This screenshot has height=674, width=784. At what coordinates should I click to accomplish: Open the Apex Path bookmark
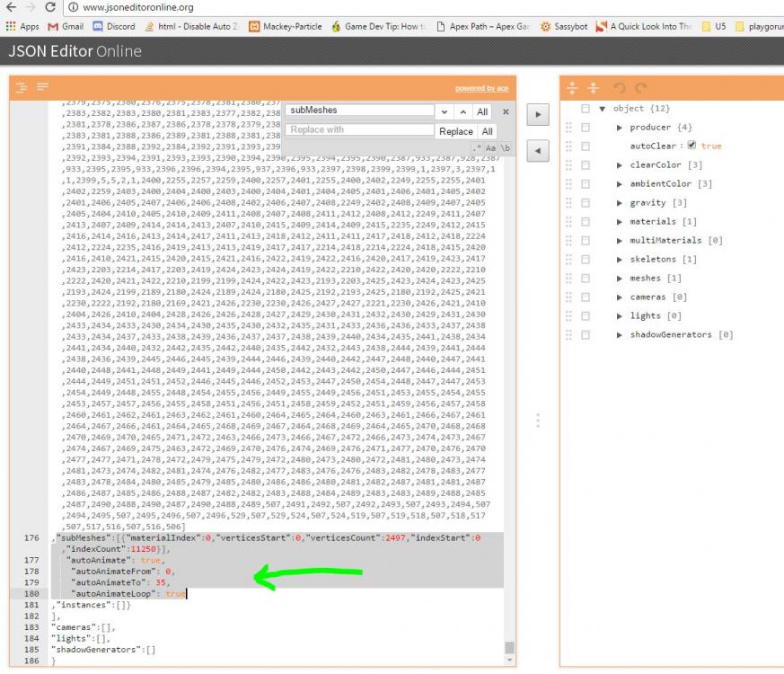point(483,27)
